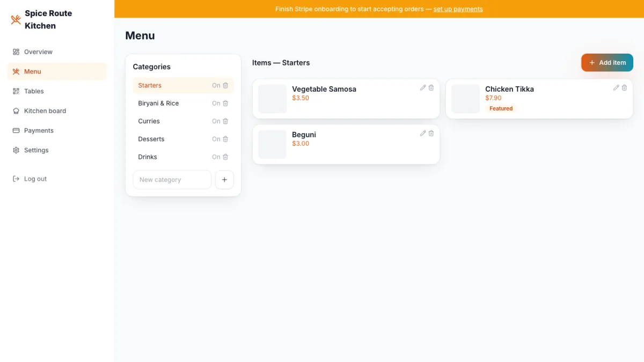Click the Chicken Tikka item name

(509, 89)
